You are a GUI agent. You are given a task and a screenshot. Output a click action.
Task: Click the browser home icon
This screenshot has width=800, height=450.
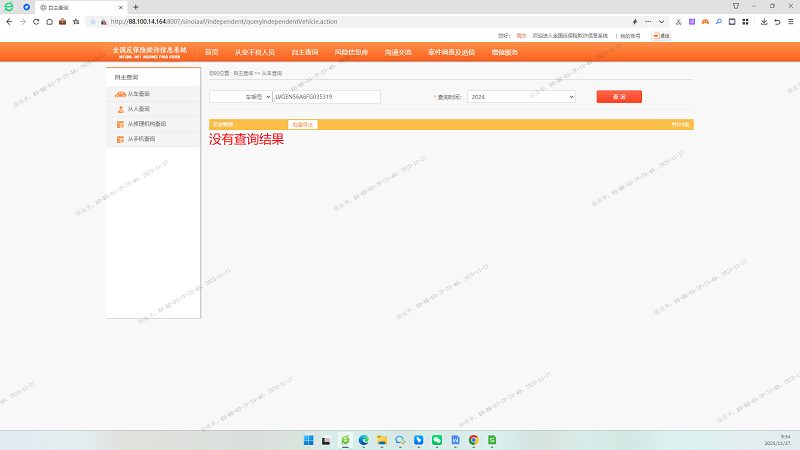pos(49,21)
